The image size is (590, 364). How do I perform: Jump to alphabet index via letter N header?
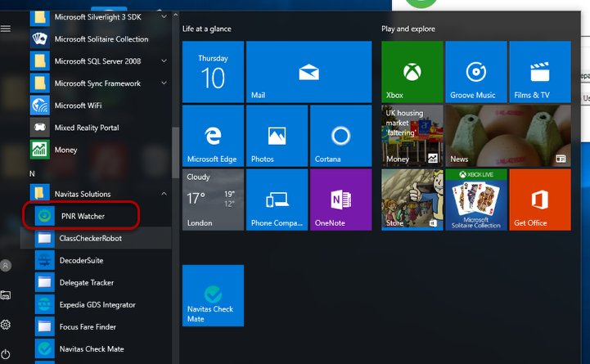point(32,173)
